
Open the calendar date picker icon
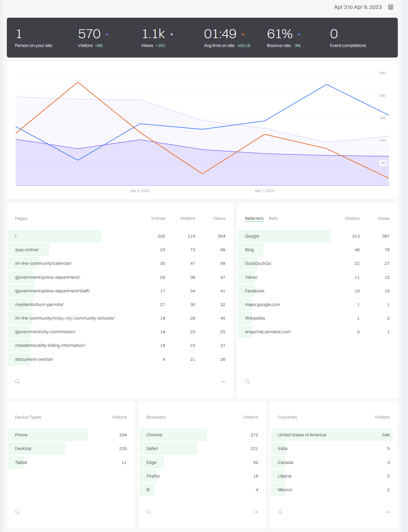click(x=391, y=7)
